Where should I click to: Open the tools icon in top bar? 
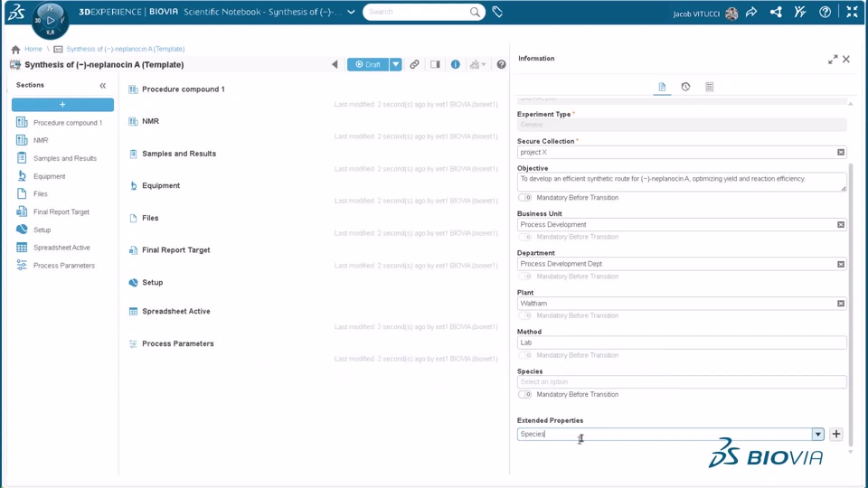800,12
